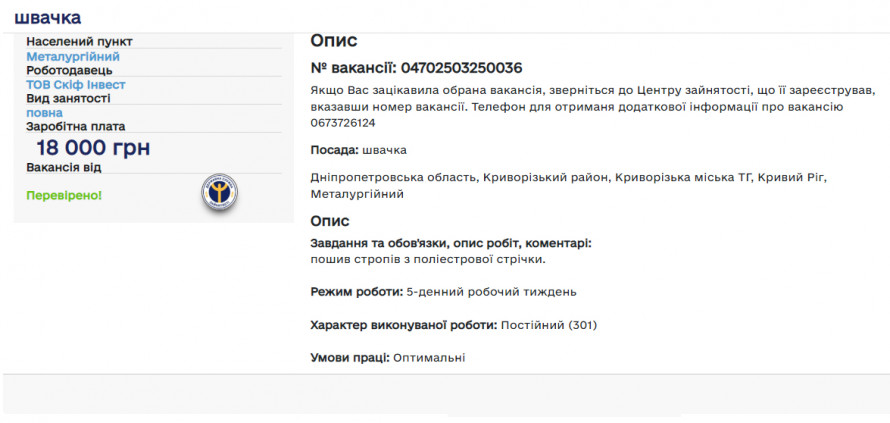Click the Дніпропетровська область address text
The width and height of the screenshot is (890, 423).
click(568, 178)
